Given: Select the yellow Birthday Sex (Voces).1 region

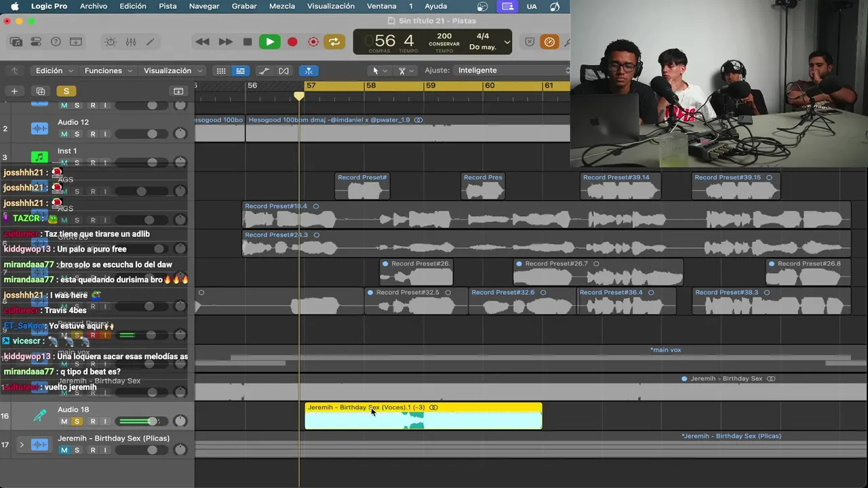Looking at the screenshot, I should (x=423, y=416).
